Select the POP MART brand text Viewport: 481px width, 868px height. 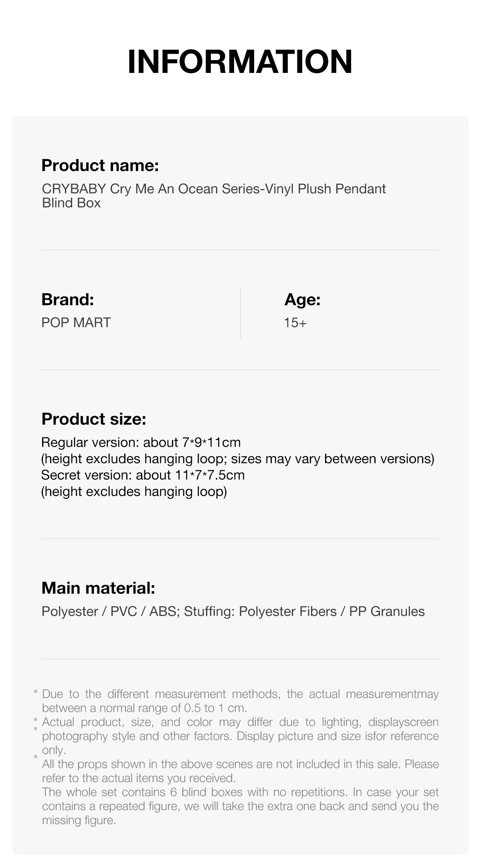click(76, 322)
